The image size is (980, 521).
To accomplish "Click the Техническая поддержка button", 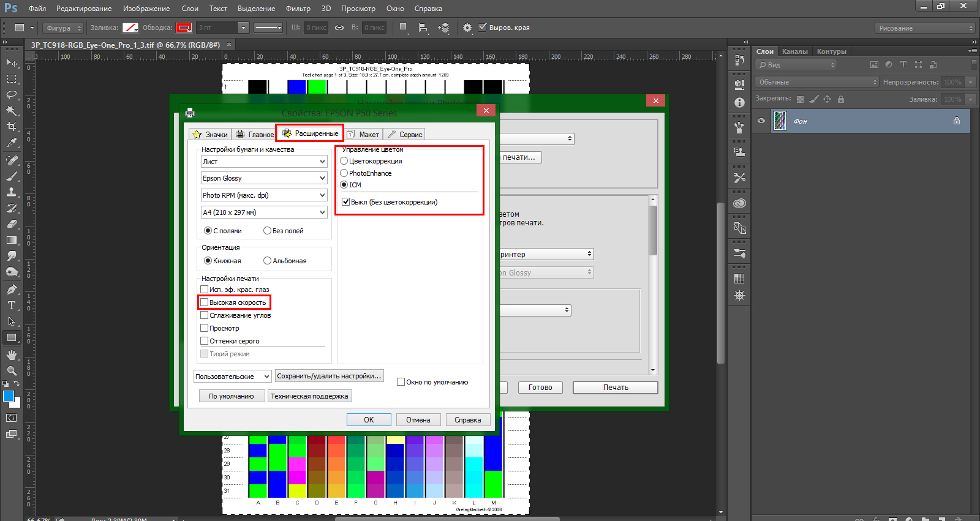I will click(310, 396).
